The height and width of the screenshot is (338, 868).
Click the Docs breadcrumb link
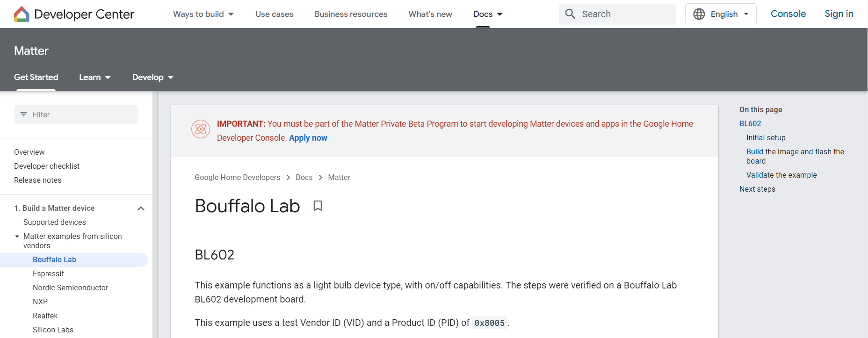coord(304,177)
